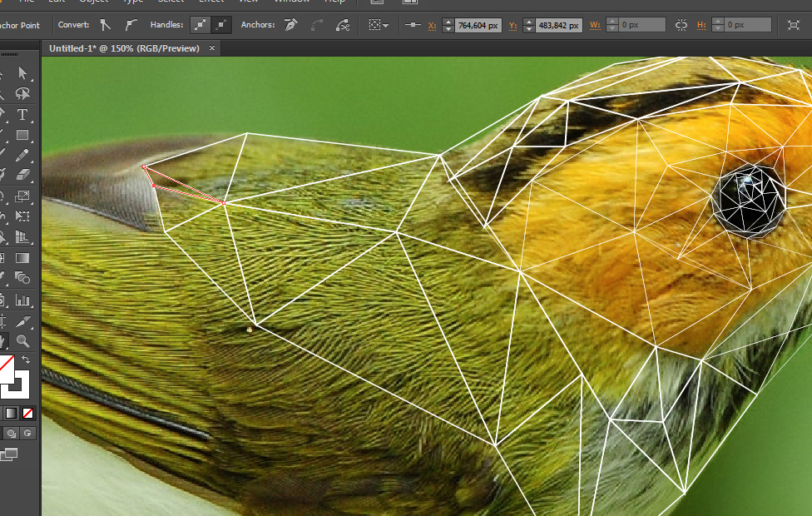Select the Eraser tool

22,175
